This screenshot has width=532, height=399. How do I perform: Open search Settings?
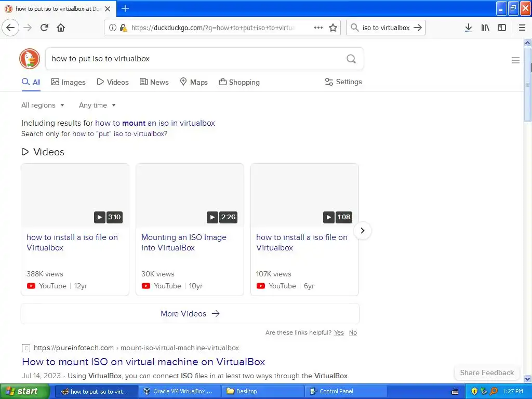(343, 82)
